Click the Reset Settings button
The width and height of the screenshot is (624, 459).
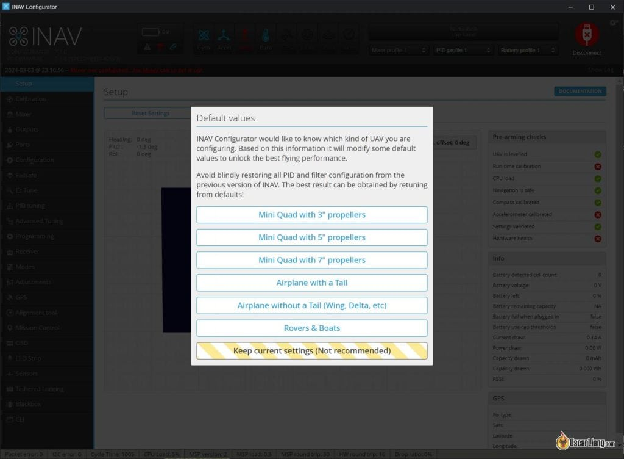pyautogui.click(x=150, y=113)
